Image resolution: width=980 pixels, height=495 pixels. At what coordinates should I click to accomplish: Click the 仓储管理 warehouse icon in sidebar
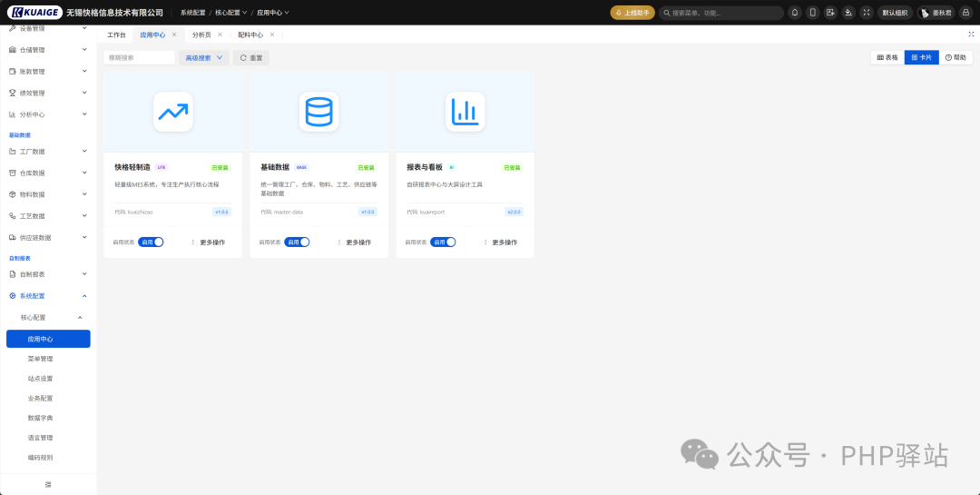click(x=13, y=50)
